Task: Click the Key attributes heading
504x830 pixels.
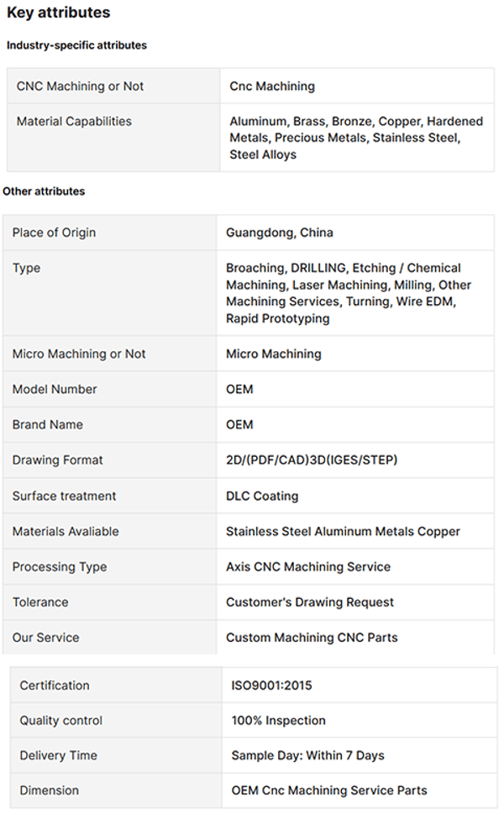Action: 58,13
